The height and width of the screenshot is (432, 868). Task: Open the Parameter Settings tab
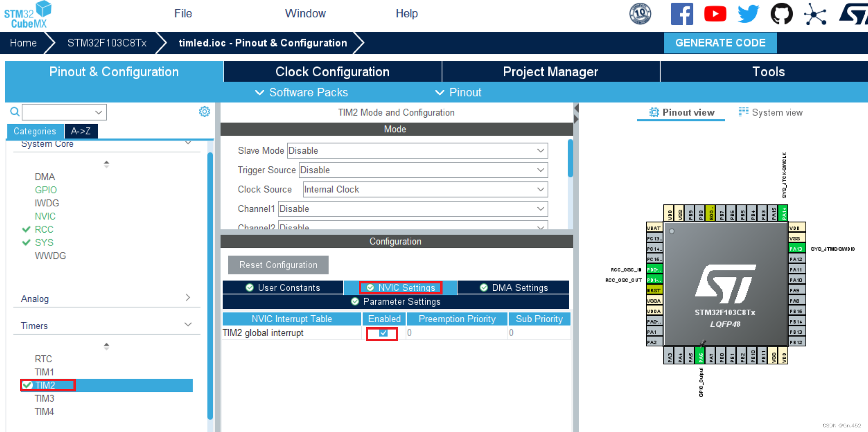[396, 301]
